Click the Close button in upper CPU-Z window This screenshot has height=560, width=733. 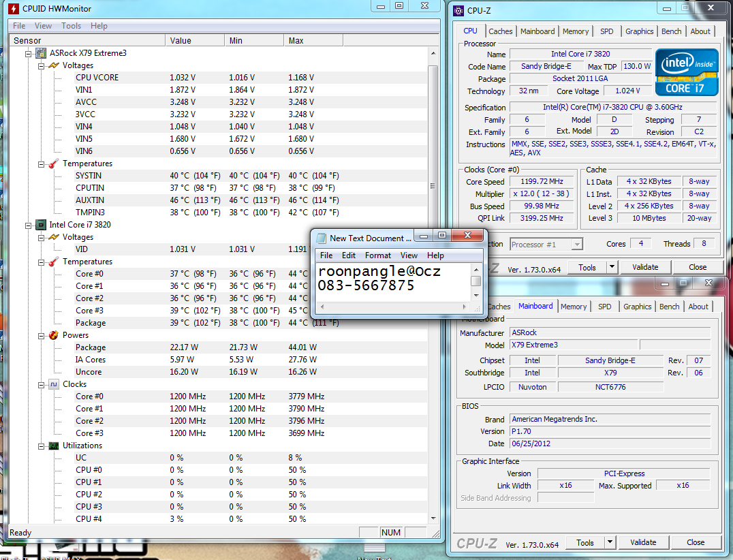click(697, 267)
